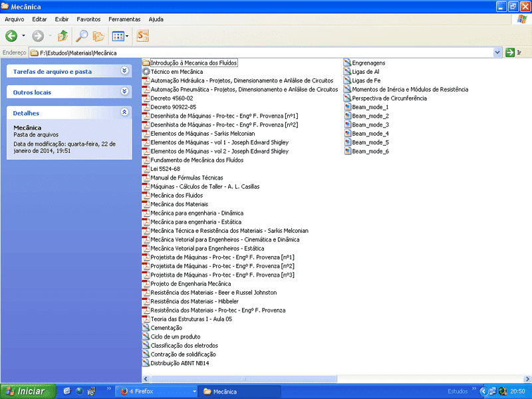Image resolution: width=532 pixels, height=399 pixels.
Task: Open the address bar dropdown list
Action: coord(497,53)
